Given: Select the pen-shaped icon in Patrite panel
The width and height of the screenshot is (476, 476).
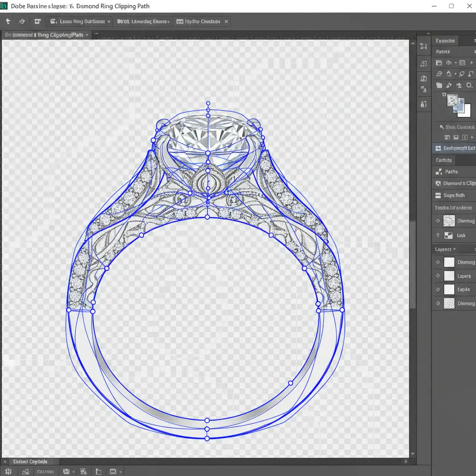Looking at the screenshot, I should click(x=449, y=86).
